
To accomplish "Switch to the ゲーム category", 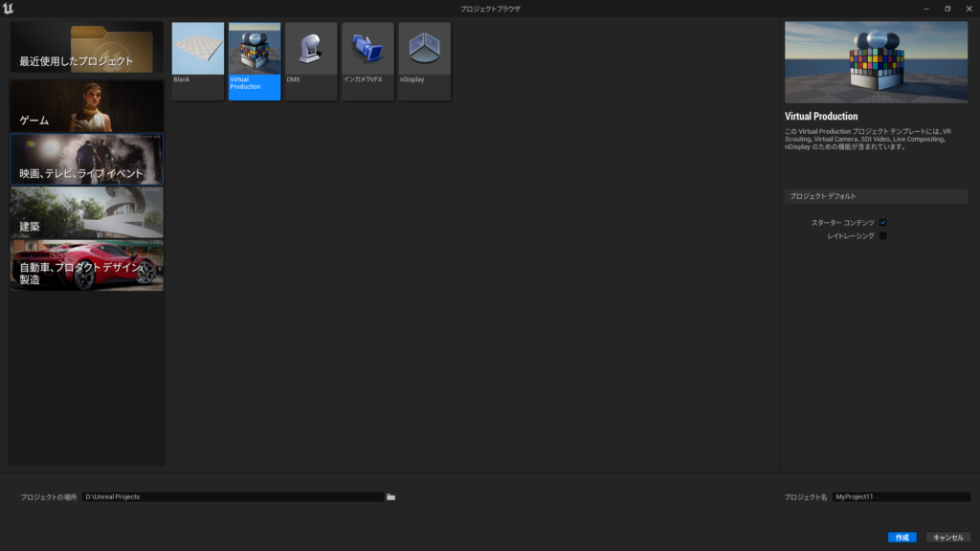I will click(x=86, y=107).
